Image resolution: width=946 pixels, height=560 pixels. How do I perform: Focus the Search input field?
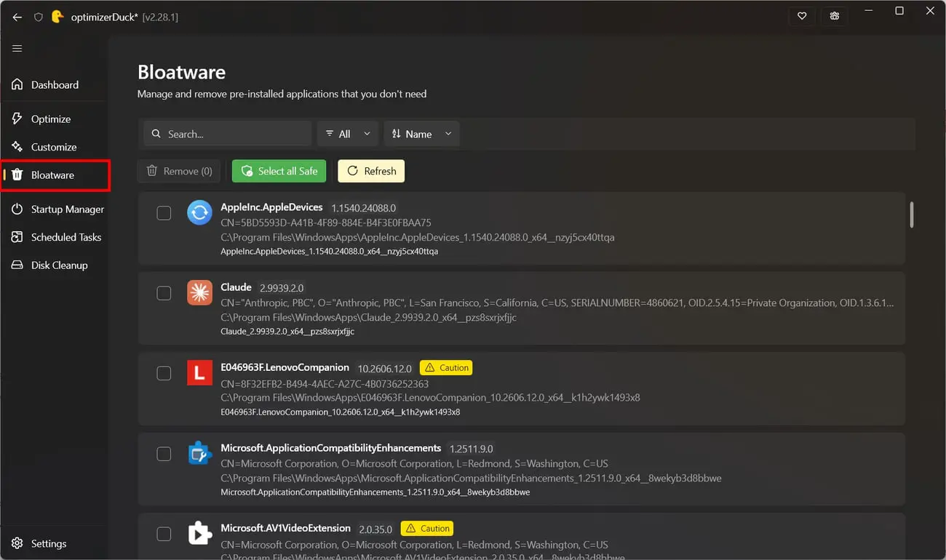click(x=228, y=134)
